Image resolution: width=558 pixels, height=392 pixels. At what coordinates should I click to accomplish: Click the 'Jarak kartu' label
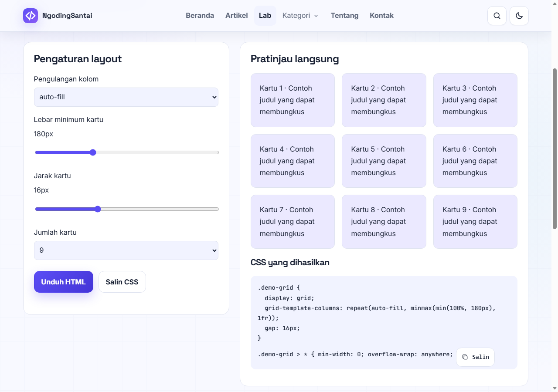(52, 176)
